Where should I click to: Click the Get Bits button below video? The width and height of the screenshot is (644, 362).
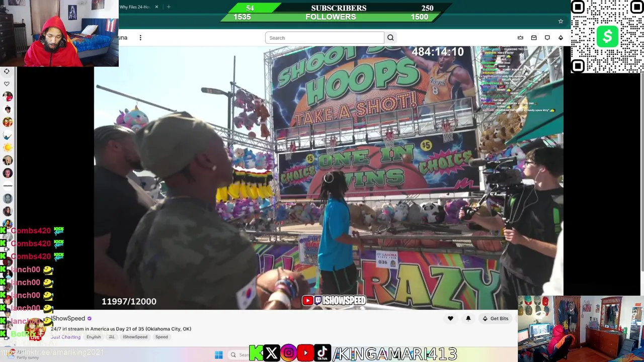click(x=495, y=318)
